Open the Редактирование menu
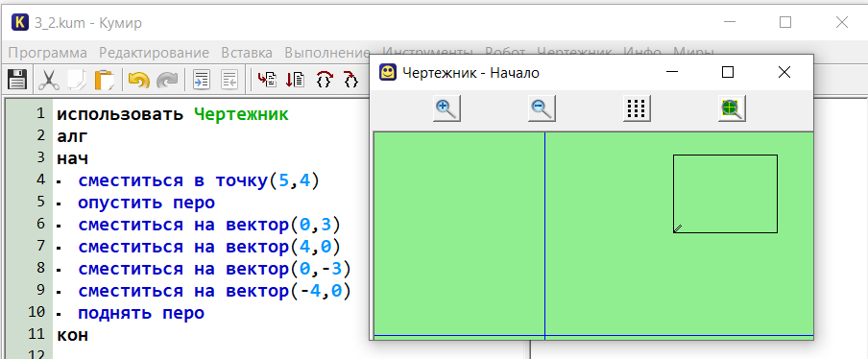Viewport: 868px width, 359px height. coord(154,53)
